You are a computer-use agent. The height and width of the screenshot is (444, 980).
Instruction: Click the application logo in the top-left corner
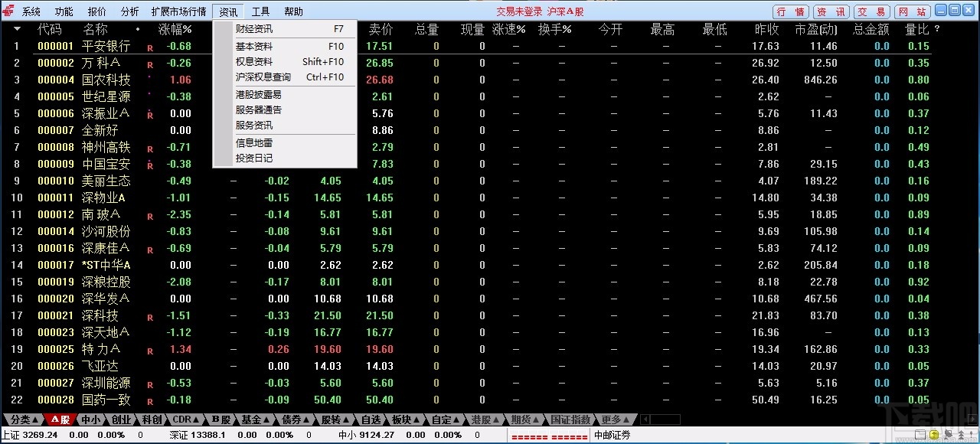tap(7, 11)
